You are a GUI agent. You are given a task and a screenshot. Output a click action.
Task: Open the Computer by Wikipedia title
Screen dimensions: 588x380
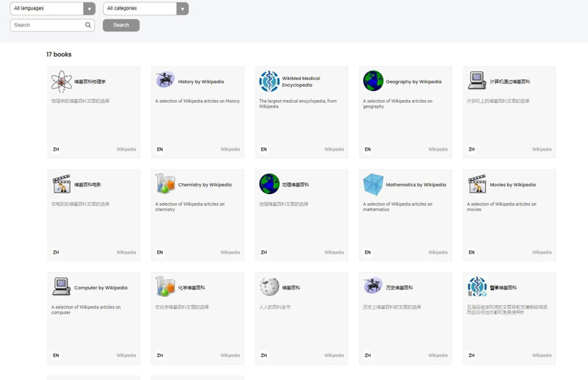pyautogui.click(x=101, y=288)
